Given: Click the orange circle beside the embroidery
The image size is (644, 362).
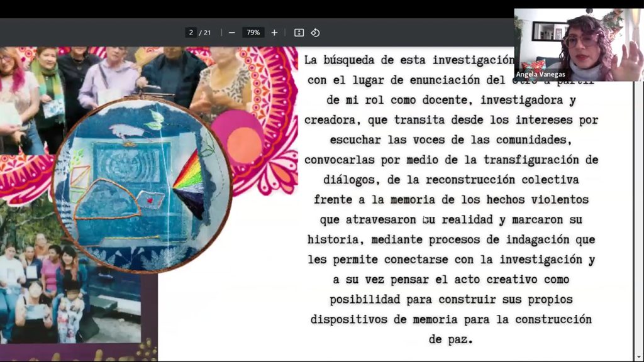Looking at the screenshot, I should coord(245,144).
